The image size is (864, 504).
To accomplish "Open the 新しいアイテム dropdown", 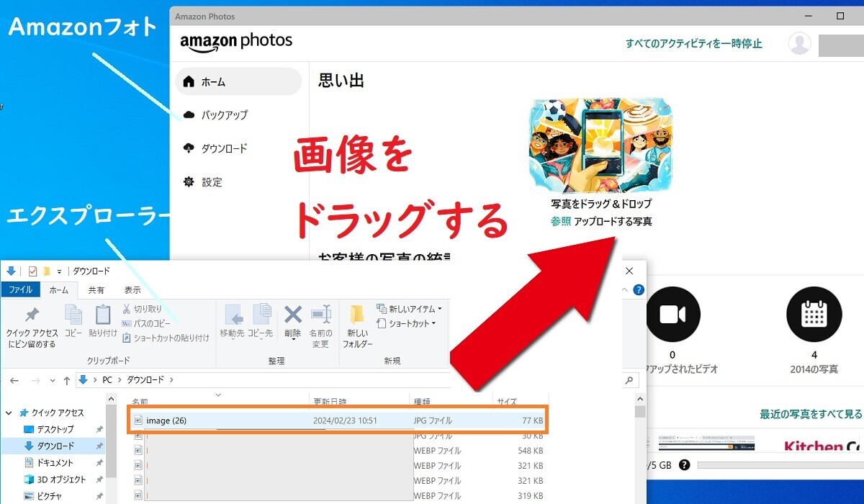I will pos(409,309).
